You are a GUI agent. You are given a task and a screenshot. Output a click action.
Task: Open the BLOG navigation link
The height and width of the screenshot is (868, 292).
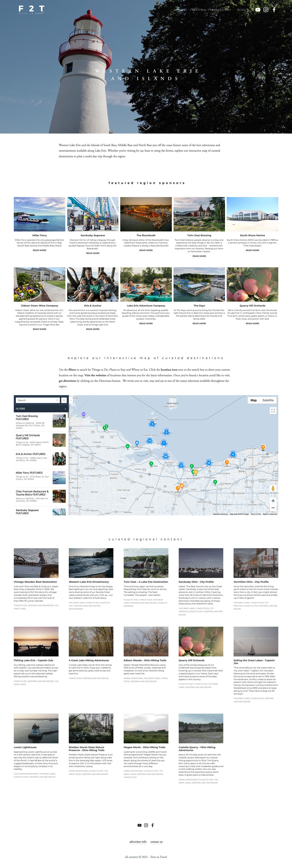(x=241, y=10)
